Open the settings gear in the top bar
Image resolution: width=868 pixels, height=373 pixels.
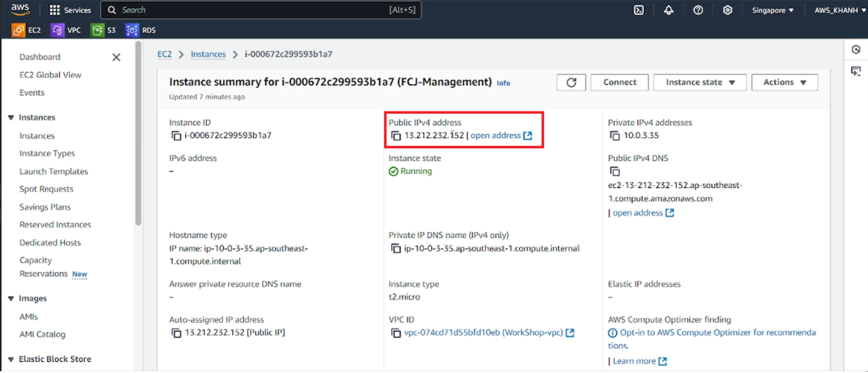727,10
